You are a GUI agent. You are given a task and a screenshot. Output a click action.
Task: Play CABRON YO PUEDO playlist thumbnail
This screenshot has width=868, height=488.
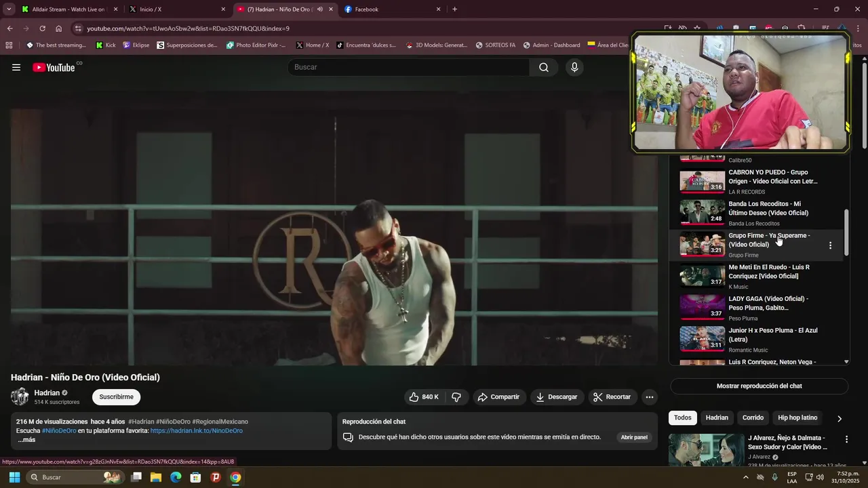703,181
